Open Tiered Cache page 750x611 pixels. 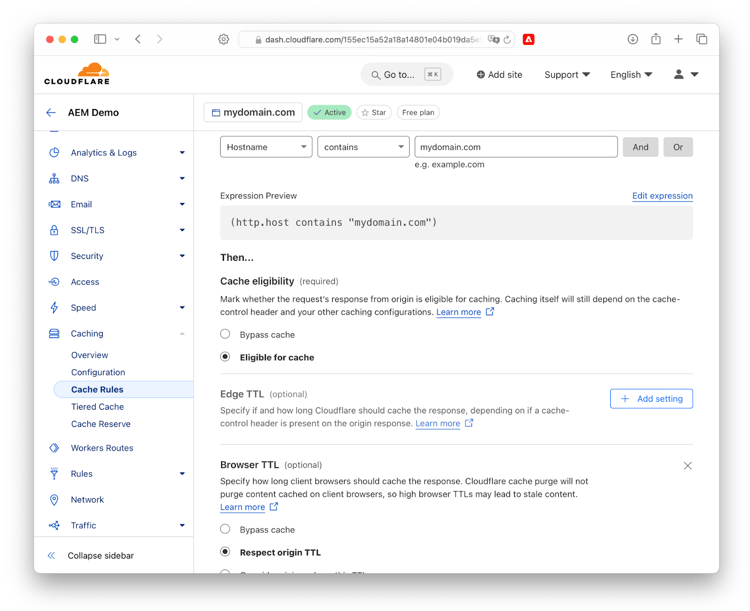pyautogui.click(x=98, y=407)
